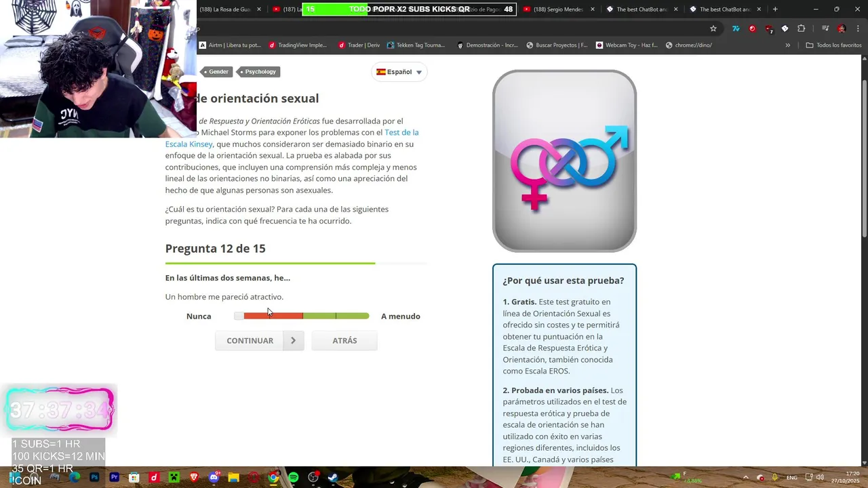Follow the Test de la Escala Kinsey link
Screen dimensions: 868x488
292,138
